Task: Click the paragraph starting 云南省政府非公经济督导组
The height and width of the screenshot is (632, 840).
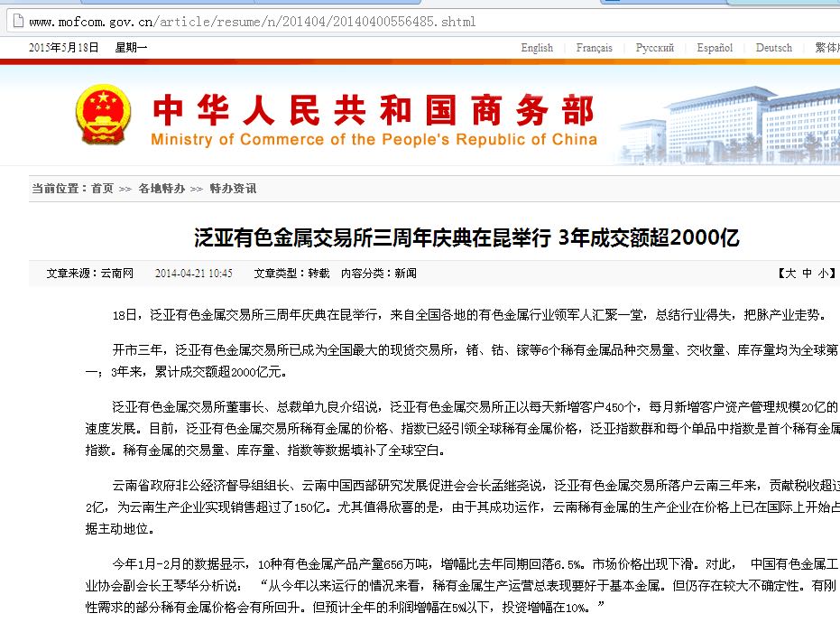Action: (462, 507)
